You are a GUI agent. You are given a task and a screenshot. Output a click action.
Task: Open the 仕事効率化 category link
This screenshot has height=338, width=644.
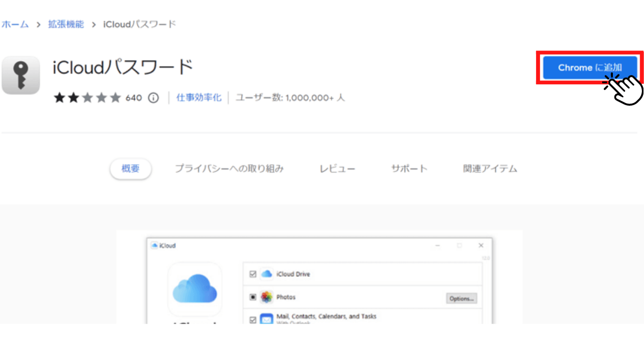point(199,98)
